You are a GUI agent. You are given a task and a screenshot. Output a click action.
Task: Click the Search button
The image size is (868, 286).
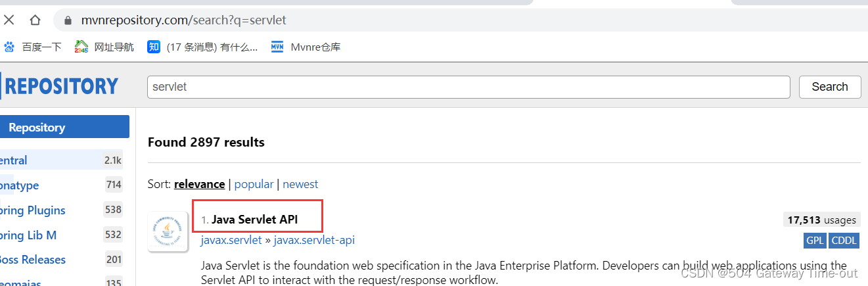pyautogui.click(x=829, y=87)
